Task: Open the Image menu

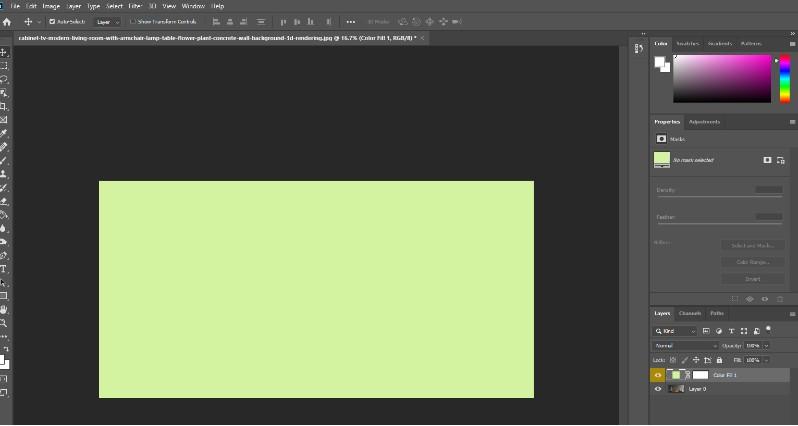Action: 51,6
